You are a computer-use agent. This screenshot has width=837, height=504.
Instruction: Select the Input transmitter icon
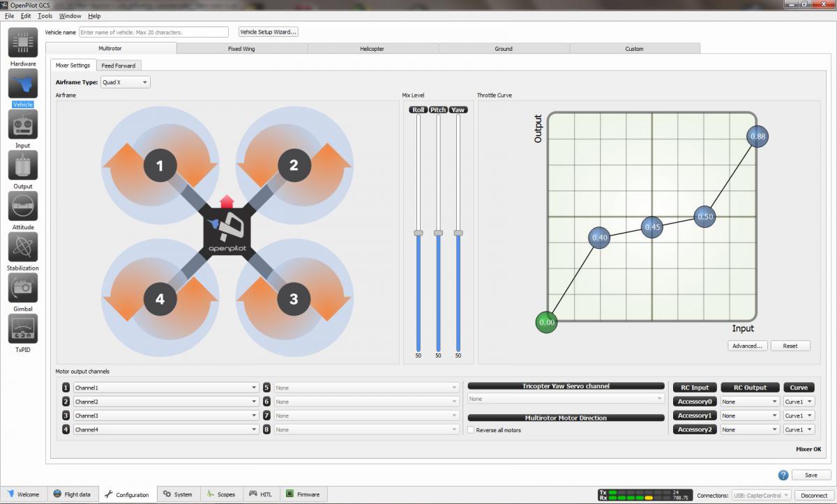pyautogui.click(x=23, y=125)
